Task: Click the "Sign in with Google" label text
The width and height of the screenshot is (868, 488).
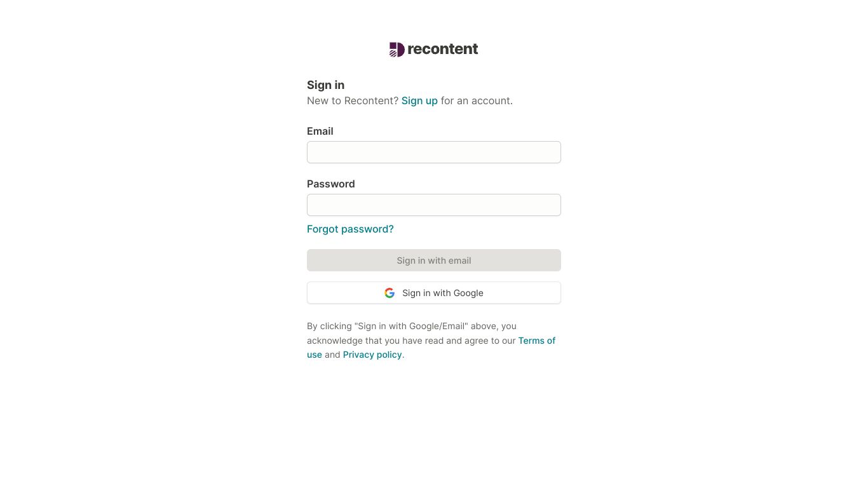Action: 442,293
